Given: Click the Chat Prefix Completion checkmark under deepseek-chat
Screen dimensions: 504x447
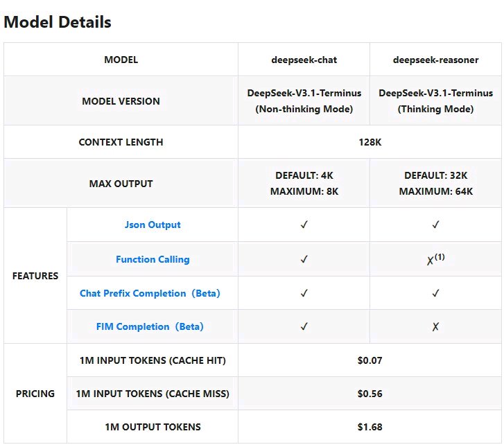Looking at the screenshot, I should [304, 293].
